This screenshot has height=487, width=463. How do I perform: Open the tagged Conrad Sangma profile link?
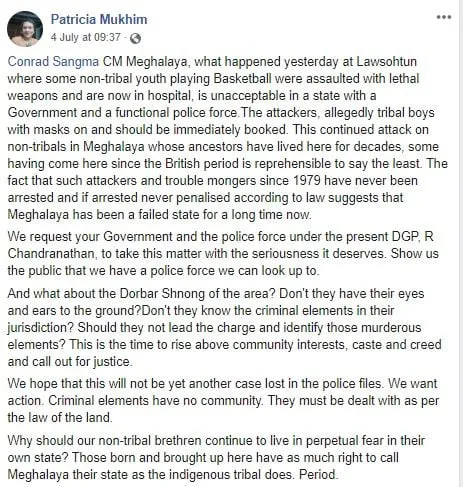pos(53,62)
